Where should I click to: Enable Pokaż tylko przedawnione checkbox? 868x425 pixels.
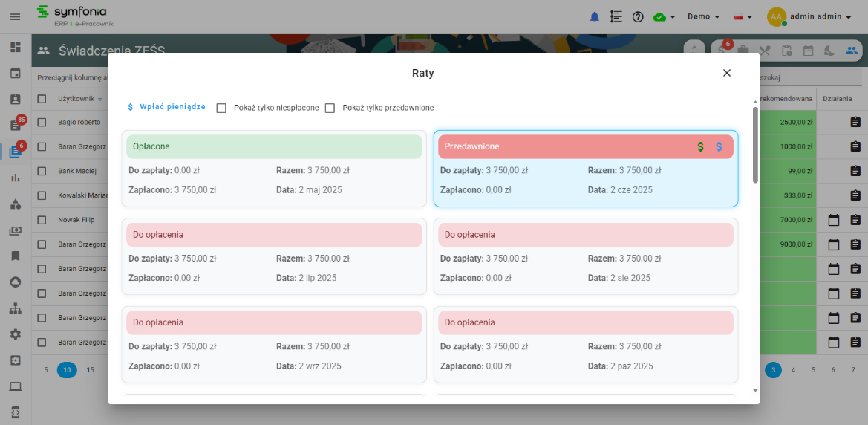point(330,108)
